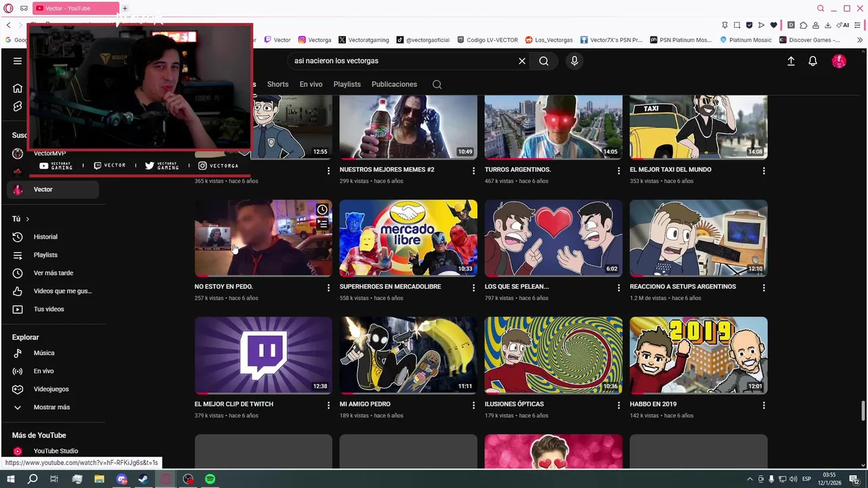The height and width of the screenshot is (488, 868).
Task: Open Opera tab search magnifier
Action: [821, 8]
